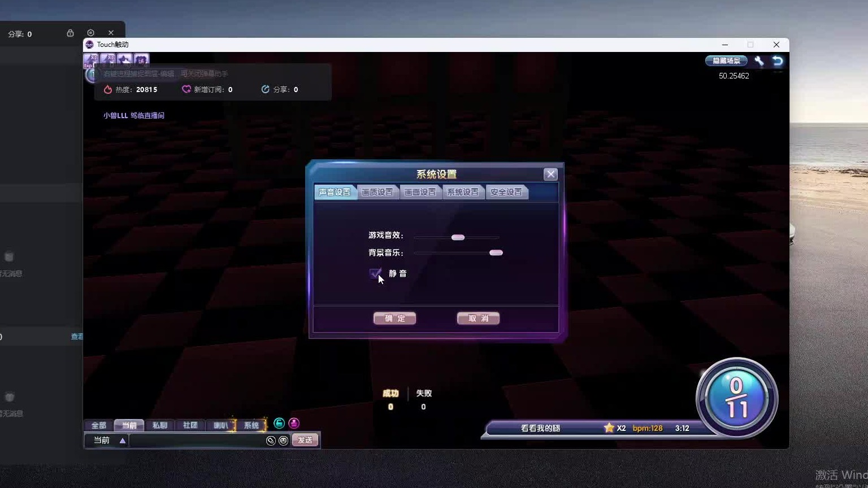Open the 画质设置 tab
This screenshot has width=868, height=488.
click(377, 191)
